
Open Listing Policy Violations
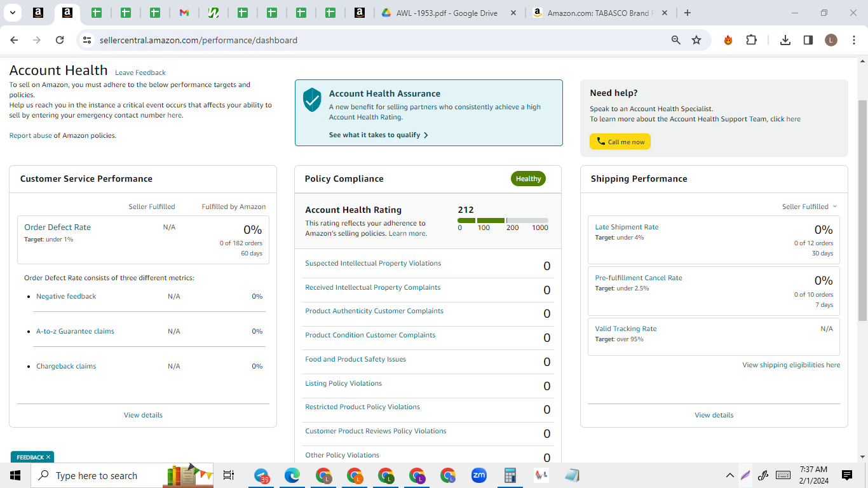tap(343, 383)
